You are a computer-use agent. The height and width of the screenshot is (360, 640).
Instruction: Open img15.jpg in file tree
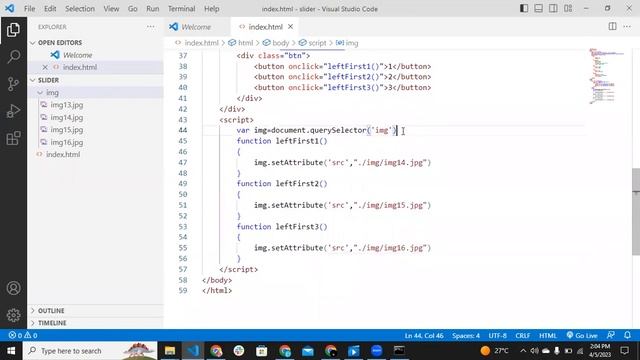[x=67, y=130]
